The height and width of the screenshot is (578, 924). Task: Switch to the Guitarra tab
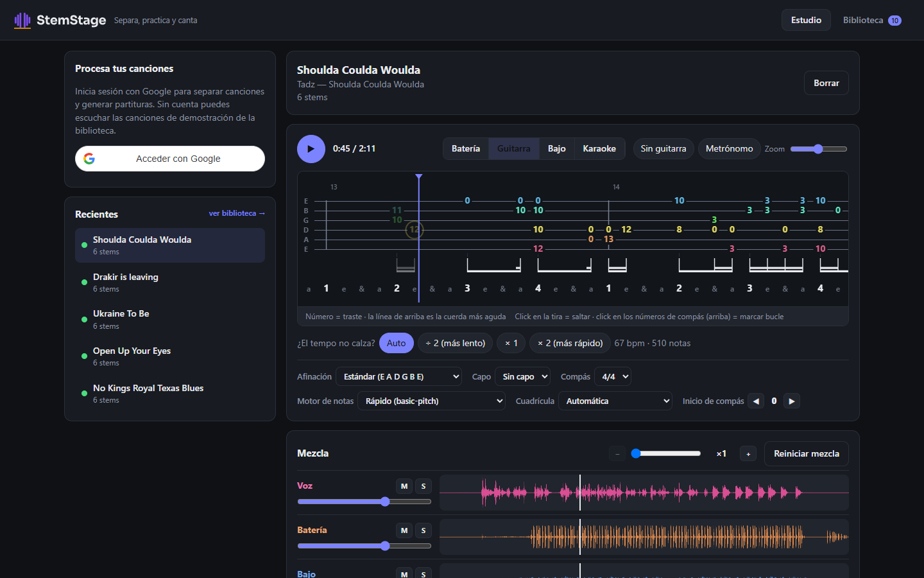514,149
